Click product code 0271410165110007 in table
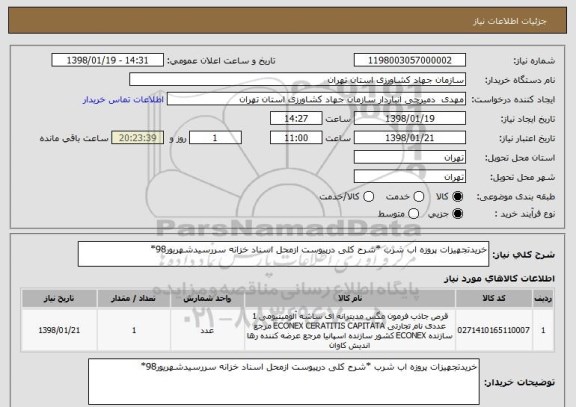 point(493,330)
